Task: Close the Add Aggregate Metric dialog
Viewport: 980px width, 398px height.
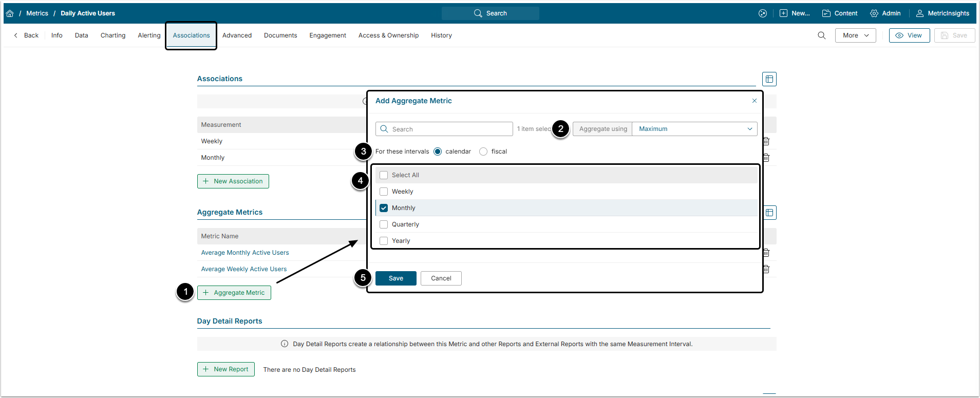Action: click(x=754, y=101)
